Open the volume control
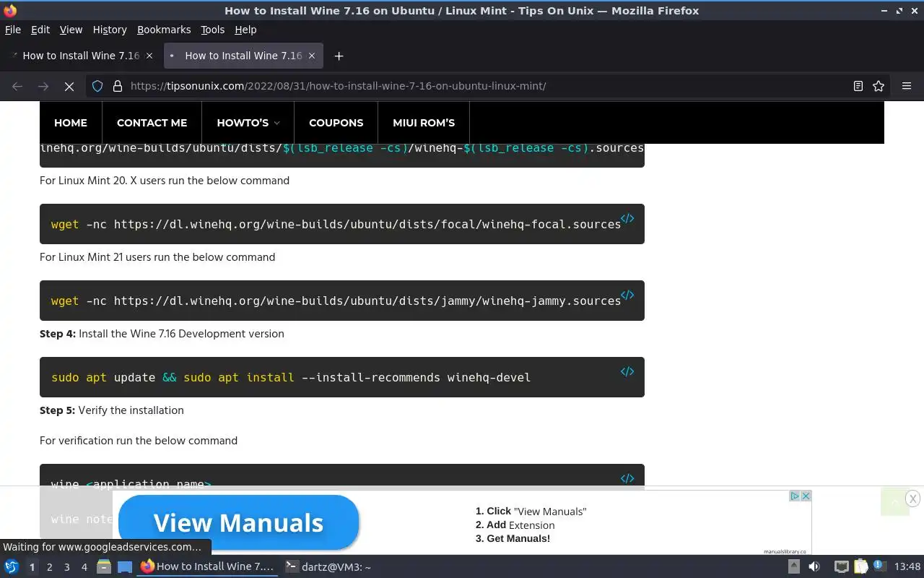Viewport: 924px width, 578px height. click(x=814, y=567)
